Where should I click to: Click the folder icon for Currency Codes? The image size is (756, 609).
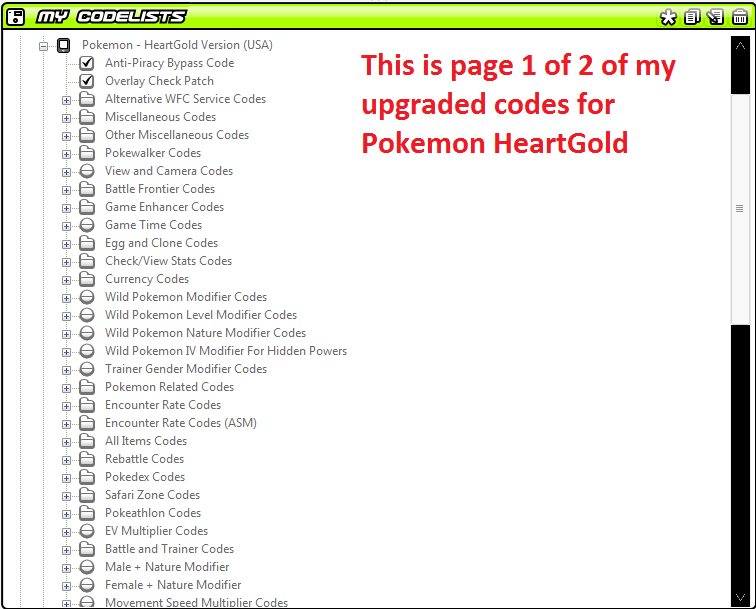click(87, 279)
